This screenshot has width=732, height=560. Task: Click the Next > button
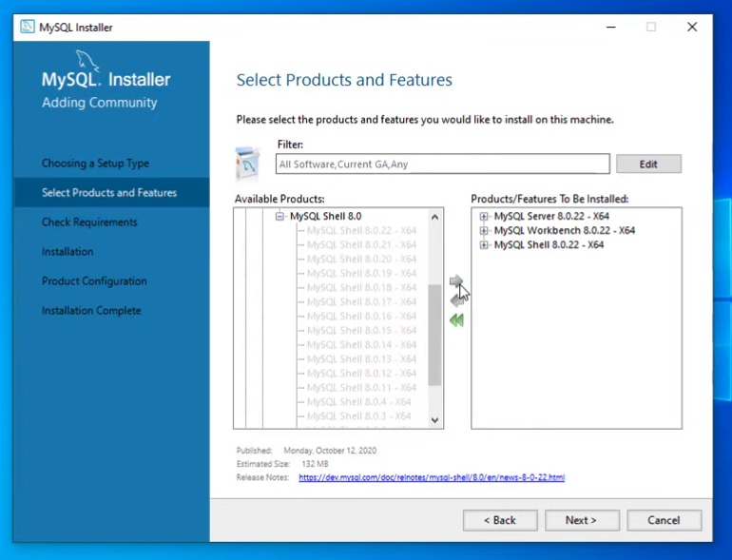pyautogui.click(x=582, y=520)
